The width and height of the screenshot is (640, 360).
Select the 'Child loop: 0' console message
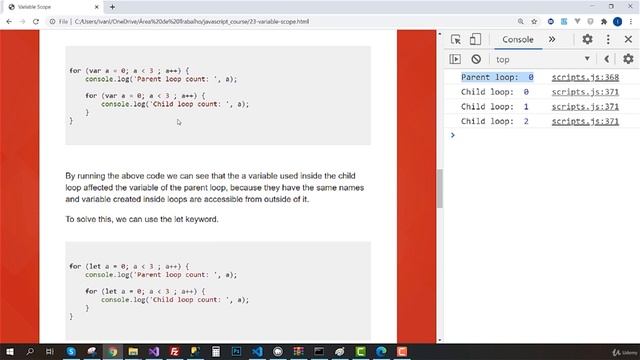pyautogui.click(x=495, y=92)
